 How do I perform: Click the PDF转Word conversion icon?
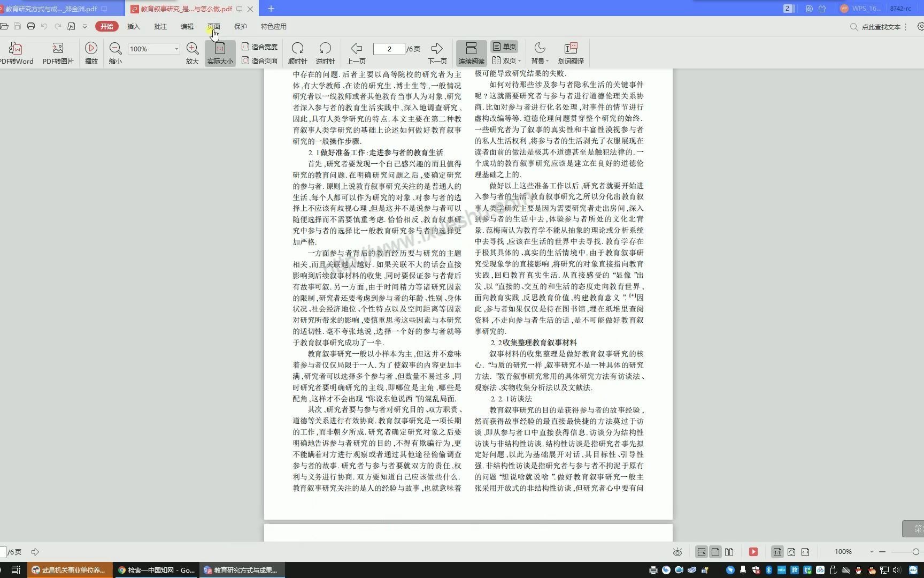(16, 54)
